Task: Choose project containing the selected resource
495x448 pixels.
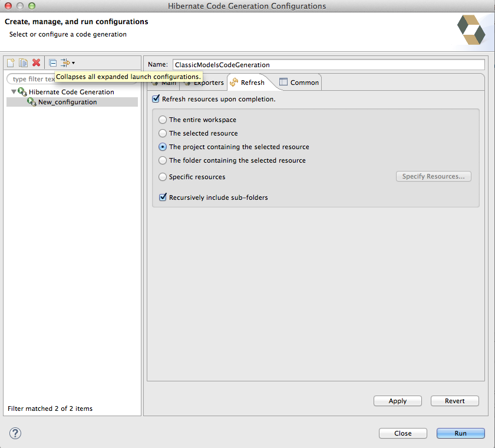Action: pyautogui.click(x=163, y=147)
